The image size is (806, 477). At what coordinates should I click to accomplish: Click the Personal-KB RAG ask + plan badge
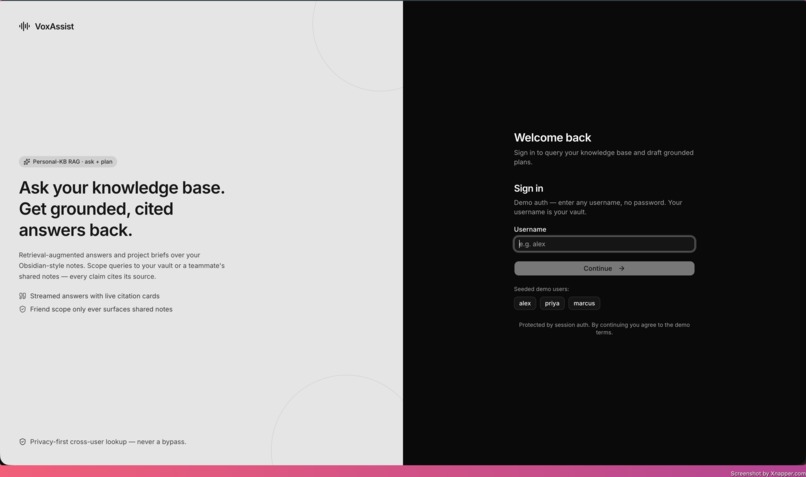point(68,161)
